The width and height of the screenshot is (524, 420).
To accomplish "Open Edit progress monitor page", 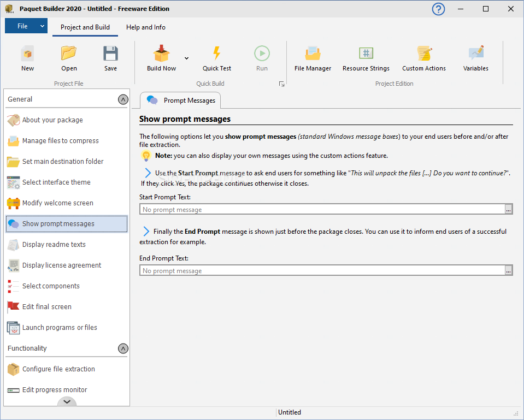I will (x=67, y=389).
